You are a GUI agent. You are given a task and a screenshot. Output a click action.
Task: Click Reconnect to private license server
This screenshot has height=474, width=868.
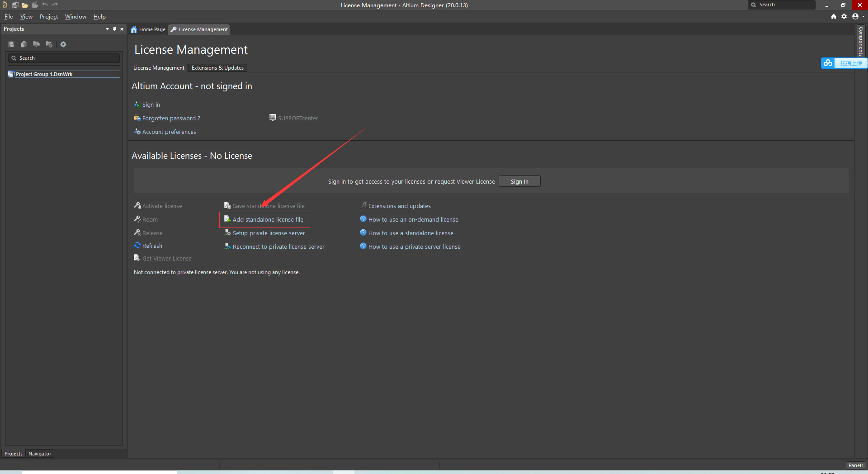click(x=278, y=246)
